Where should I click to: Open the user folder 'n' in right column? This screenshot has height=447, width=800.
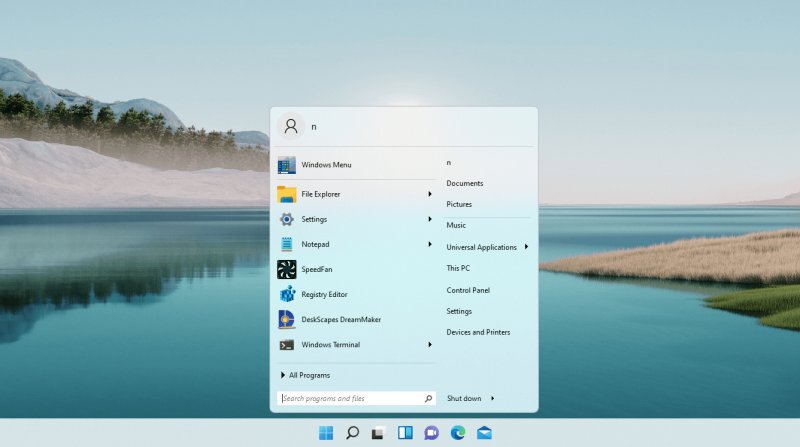click(448, 162)
